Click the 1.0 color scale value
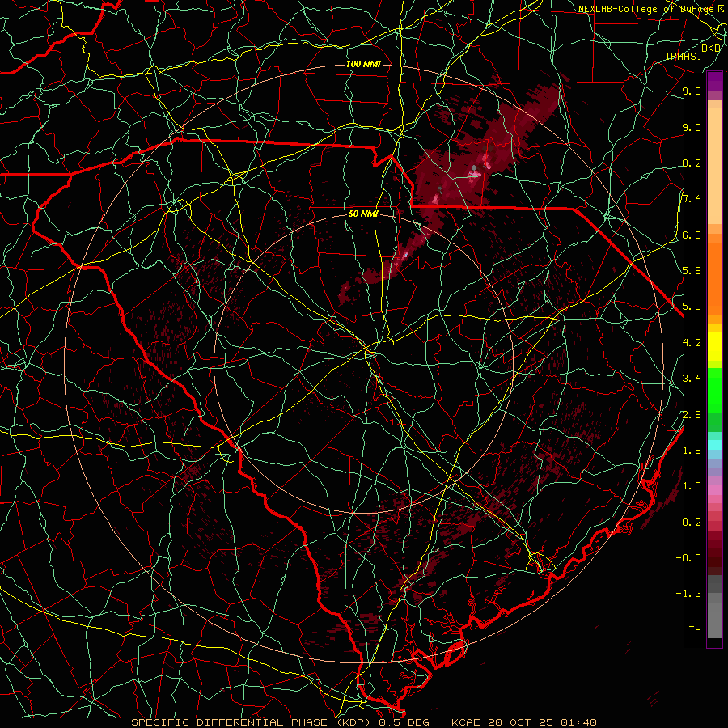 tap(692, 486)
